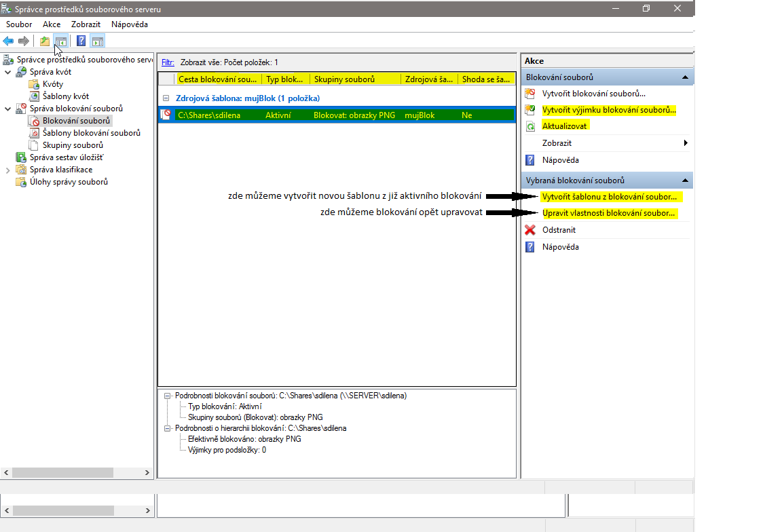
Task: Click Vytvořit šablonu z blokování souborů
Action: [x=609, y=197]
